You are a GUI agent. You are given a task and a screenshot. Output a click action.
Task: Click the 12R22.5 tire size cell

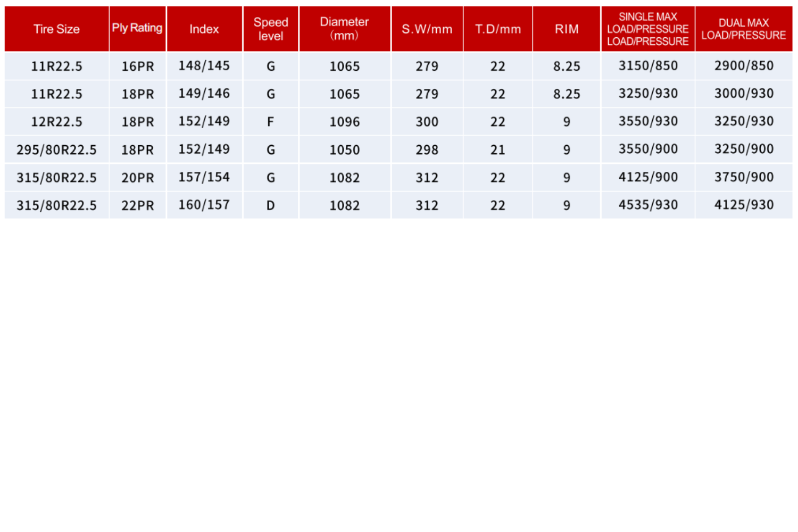pos(56,122)
